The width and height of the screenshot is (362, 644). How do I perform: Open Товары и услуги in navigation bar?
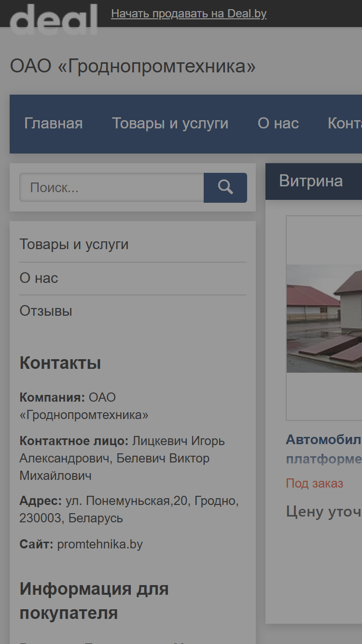coord(170,124)
